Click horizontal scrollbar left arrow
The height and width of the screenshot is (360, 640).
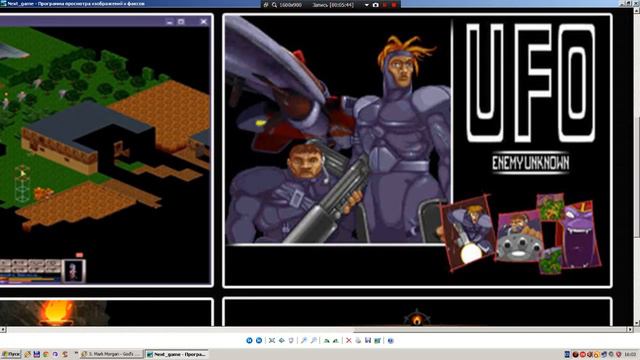(3, 329)
